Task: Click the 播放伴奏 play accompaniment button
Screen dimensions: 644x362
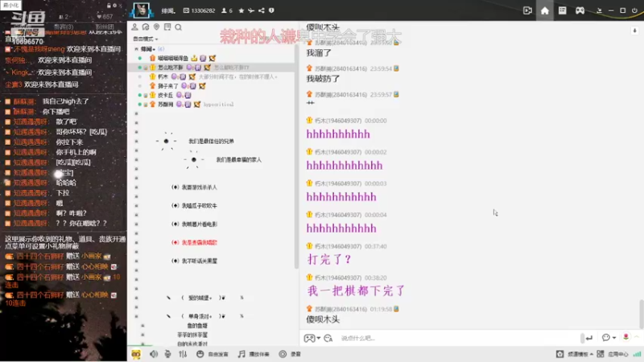Action: tap(254, 354)
